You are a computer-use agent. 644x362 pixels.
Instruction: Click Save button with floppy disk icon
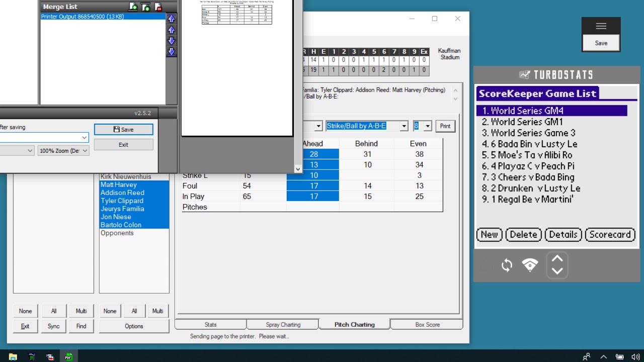pos(123,129)
